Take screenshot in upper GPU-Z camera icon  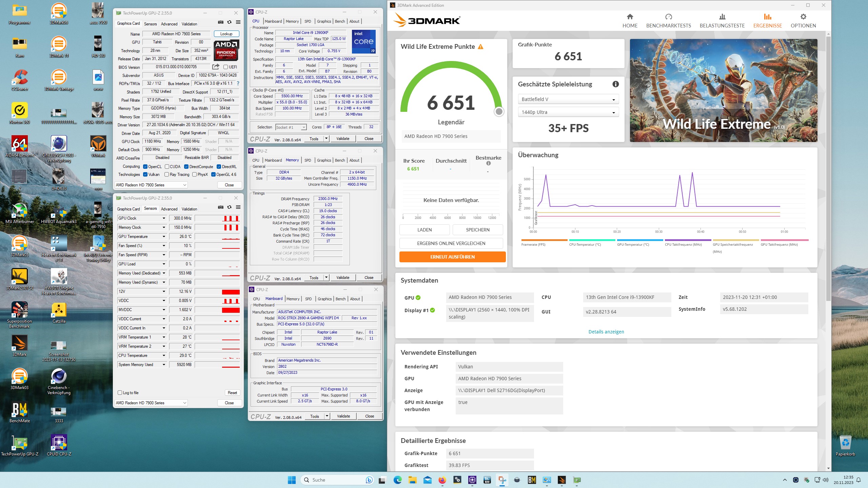pyautogui.click(x=221, y=22)
